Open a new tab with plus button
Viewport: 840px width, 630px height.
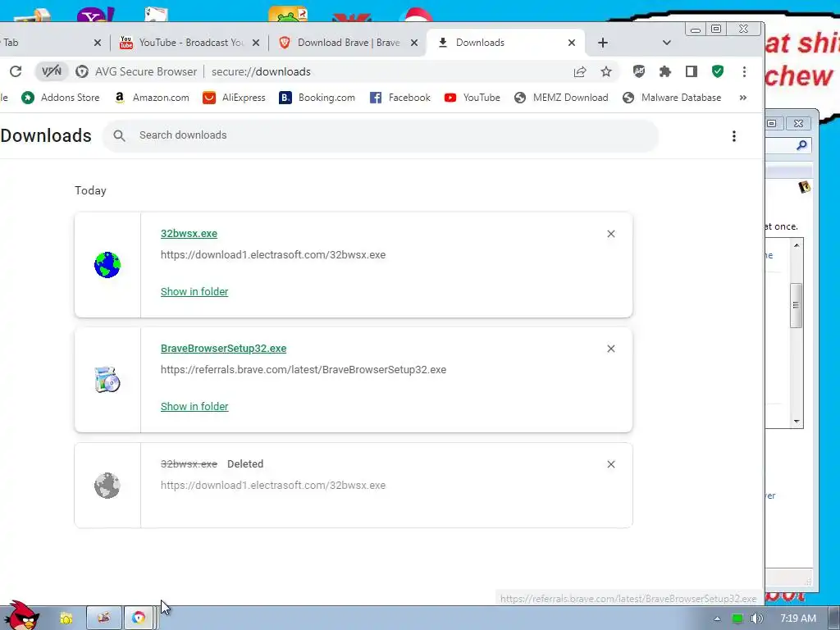click(x=603, y=43)
